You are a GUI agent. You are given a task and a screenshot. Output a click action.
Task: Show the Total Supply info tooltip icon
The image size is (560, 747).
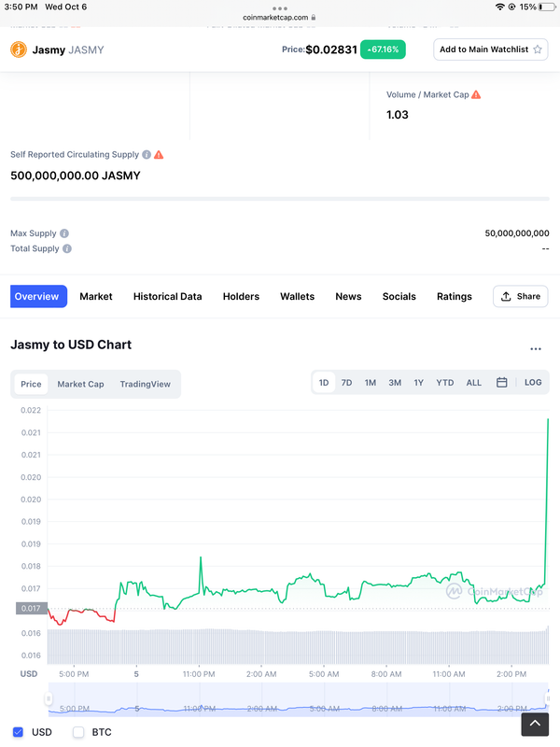(x=67, y=248)
